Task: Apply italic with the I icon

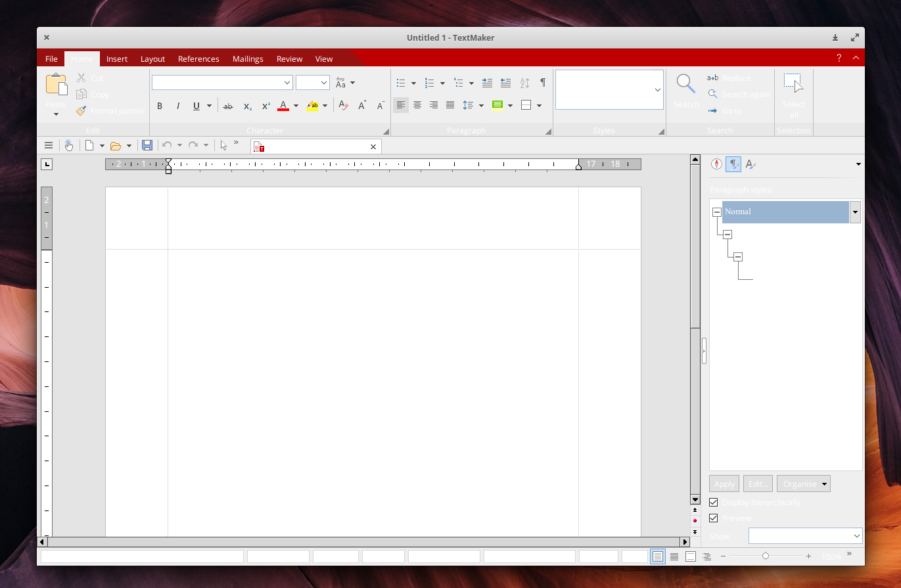Action: [177, 106]
